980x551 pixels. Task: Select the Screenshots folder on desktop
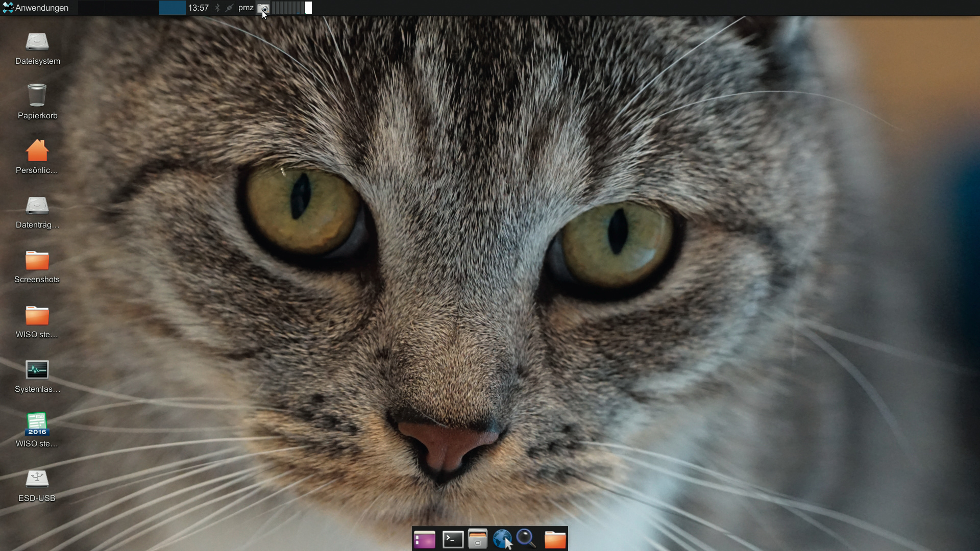(37, 261)
